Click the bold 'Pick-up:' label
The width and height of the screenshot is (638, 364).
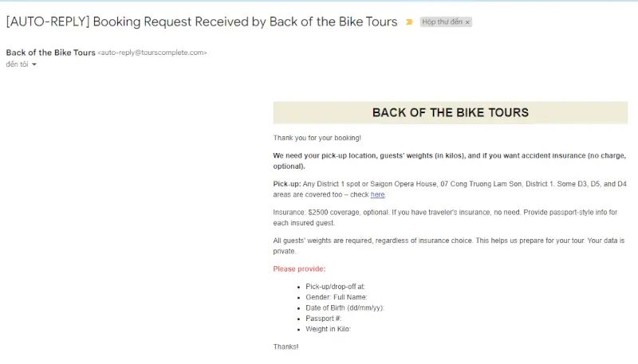[287, 184]
